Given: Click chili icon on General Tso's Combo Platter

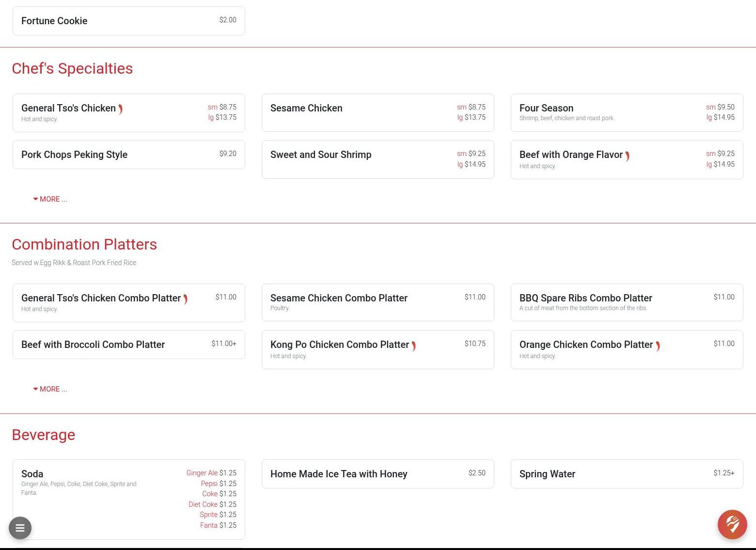Looking at the screenshot, I should (185, 299).
